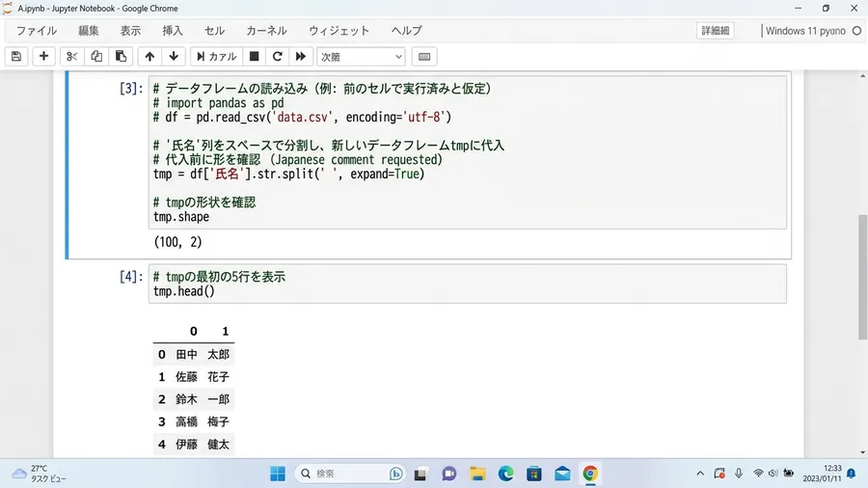Screen dimensions: 868x488
Task: Launch Microsoft Edge from the taskbar
Action: point(505,474)
